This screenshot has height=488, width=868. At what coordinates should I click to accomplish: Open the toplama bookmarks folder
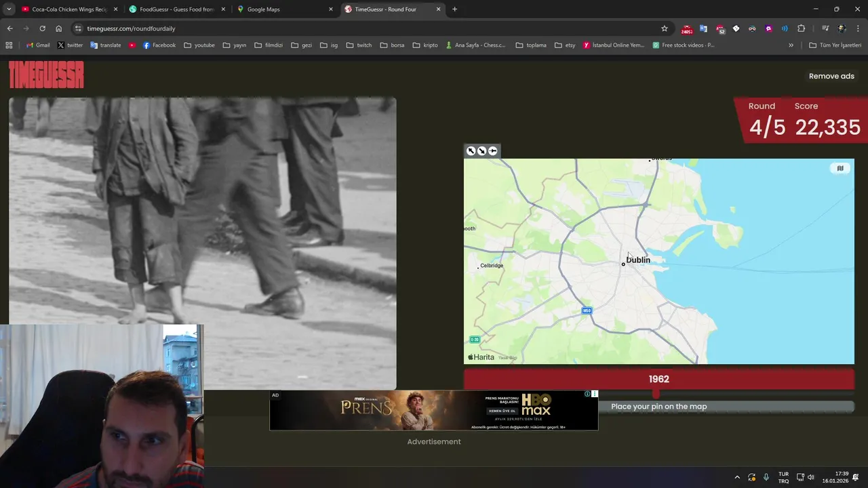530,45
